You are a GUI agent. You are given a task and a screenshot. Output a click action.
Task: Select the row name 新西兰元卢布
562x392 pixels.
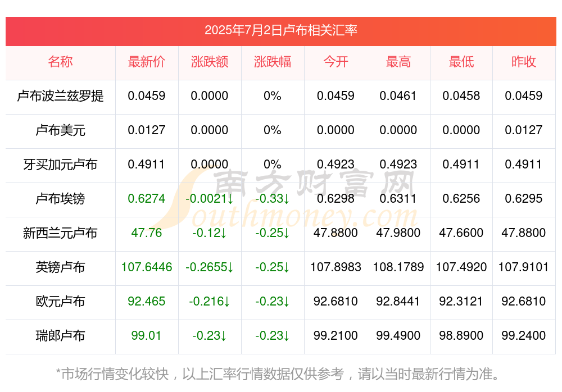pyautogui.click(x=60, y=233)
